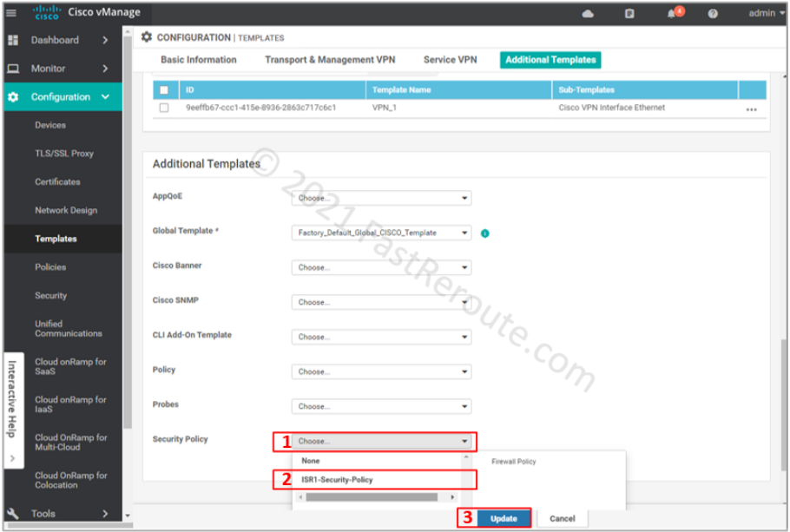Viewport: 790px width, 532px height.
Task: Click the Cancel button
Action: point(563,518)
